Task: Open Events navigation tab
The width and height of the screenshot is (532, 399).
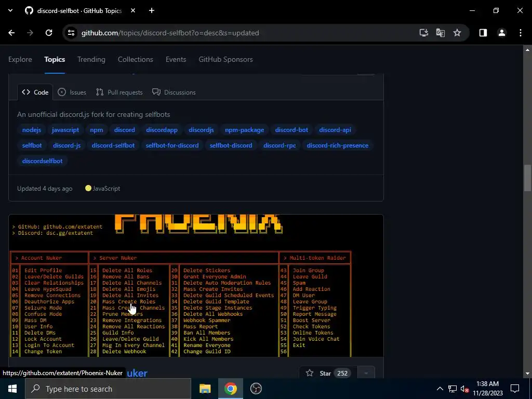Action: [176, 59]
